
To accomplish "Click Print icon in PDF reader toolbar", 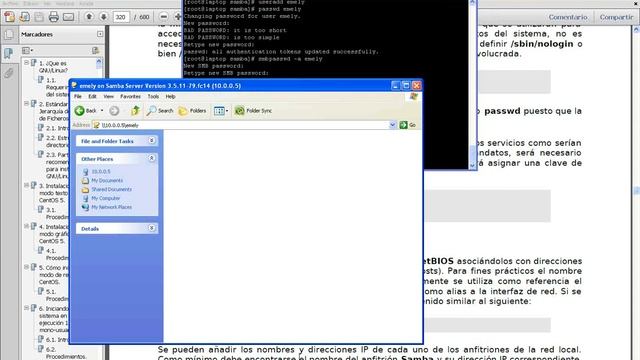I will click(54, 17).
